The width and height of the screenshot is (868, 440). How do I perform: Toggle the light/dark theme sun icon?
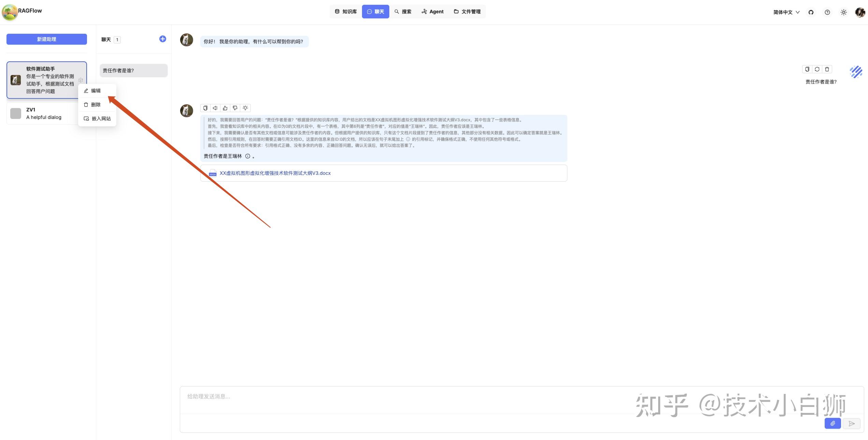tap(844, 12)
